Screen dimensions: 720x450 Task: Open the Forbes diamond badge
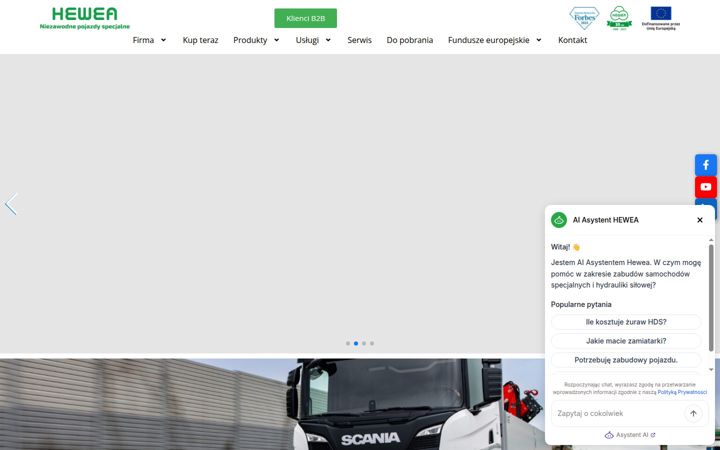pyautogui.click(x=584, y=18)
